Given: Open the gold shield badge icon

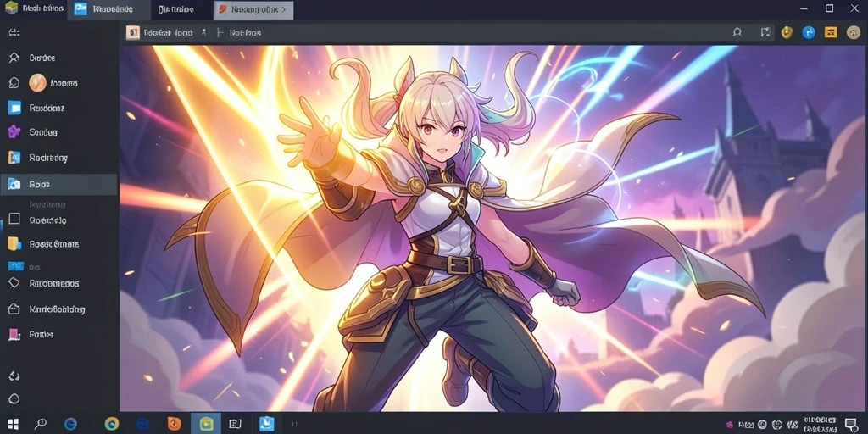Looking at the screenshot, I should [787, 33].
